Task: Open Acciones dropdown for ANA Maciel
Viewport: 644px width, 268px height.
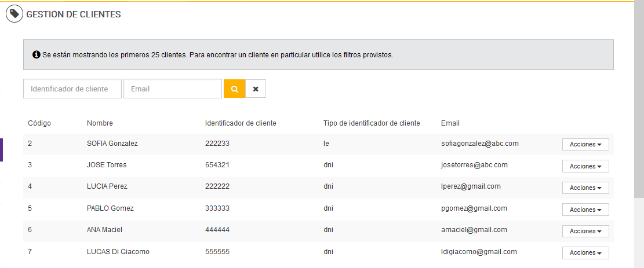Action: point(585,231)
